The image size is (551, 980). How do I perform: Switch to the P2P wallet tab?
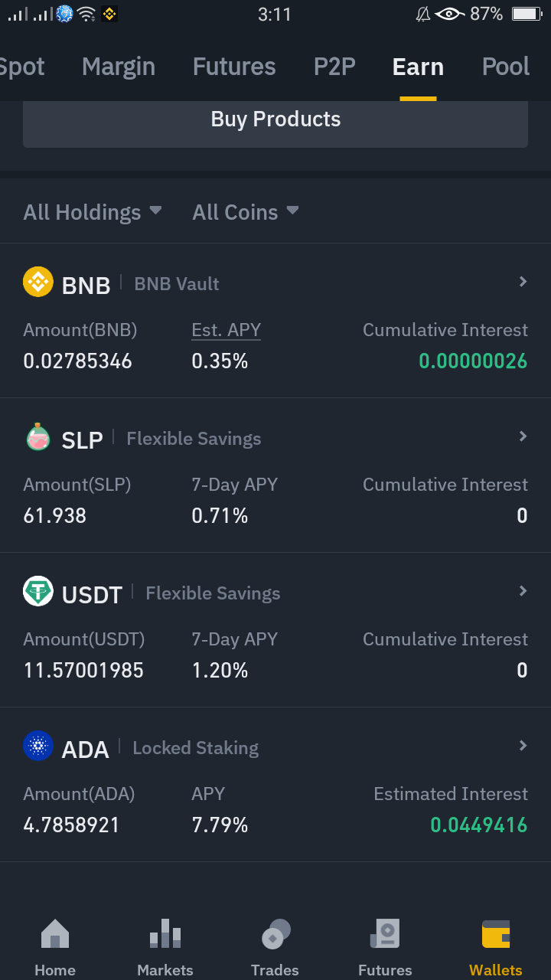(334, 67)
